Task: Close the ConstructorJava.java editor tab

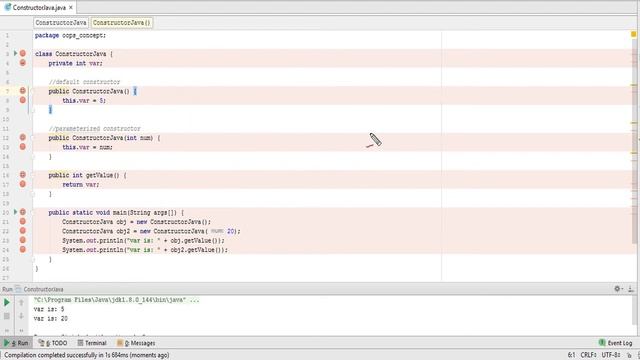Action: click(71, 7)
